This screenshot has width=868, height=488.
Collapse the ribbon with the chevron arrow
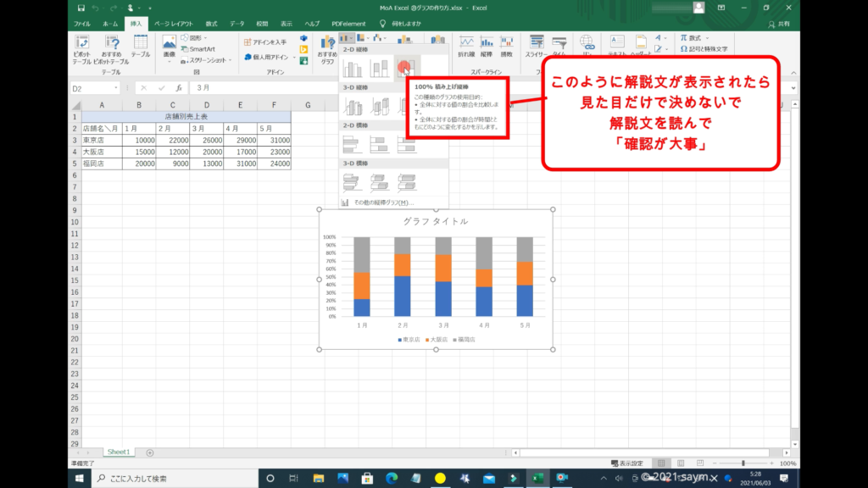point(793,73)
